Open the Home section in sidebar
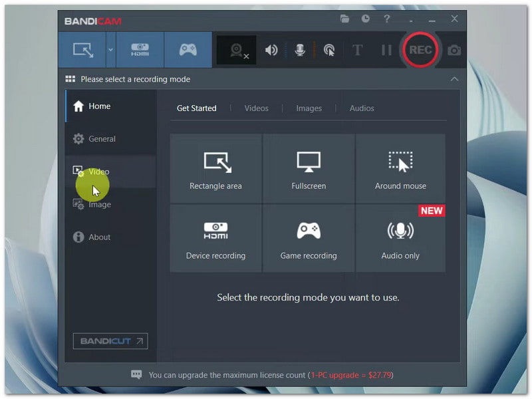This screenshot has width=532, height=399. click(110, 106)
